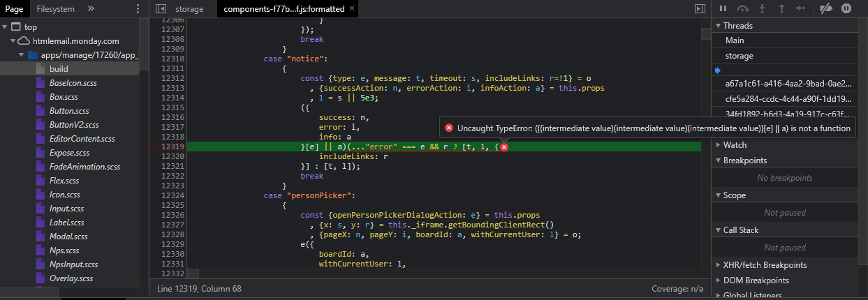Step over next function call
Viewport: 868px width, 300px height.
click(x=743, y=8)
